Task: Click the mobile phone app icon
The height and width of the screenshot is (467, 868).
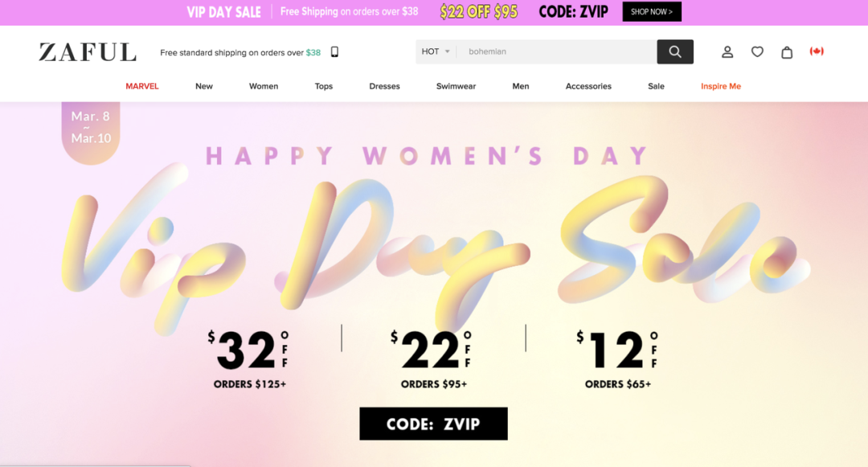Action: (334, 52)
